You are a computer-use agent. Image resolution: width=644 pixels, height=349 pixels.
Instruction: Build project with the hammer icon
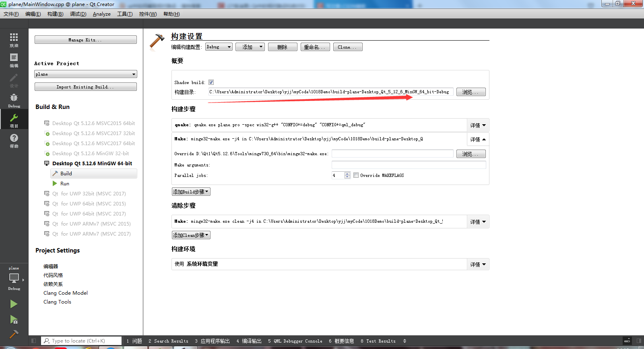14,334
